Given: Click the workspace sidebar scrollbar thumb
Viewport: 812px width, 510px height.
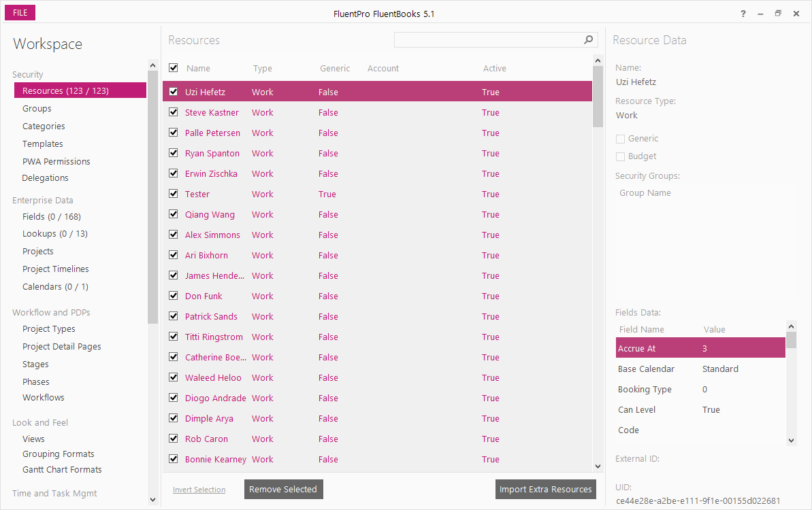Looking at the screenshot, I should coord(152,197).
